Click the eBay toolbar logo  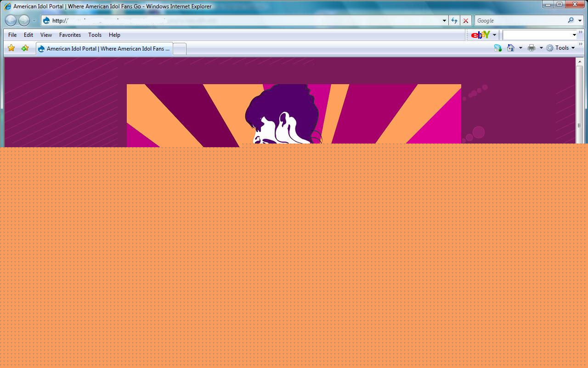click(481, 35)
